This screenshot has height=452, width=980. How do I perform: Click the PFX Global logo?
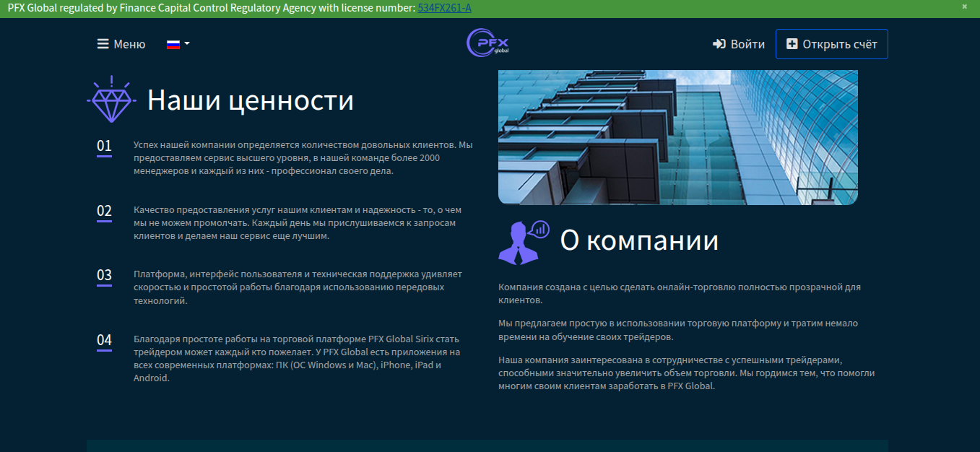click(487, 43)
